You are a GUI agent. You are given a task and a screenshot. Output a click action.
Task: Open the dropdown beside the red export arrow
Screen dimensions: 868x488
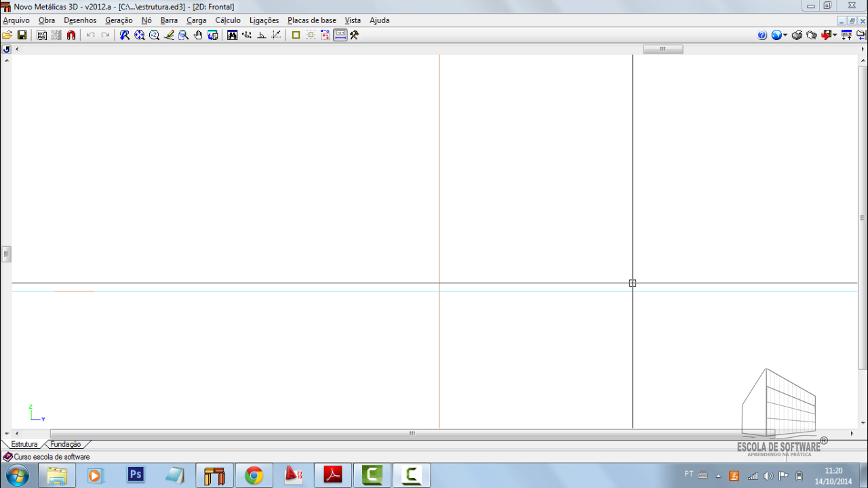point(834,35)
